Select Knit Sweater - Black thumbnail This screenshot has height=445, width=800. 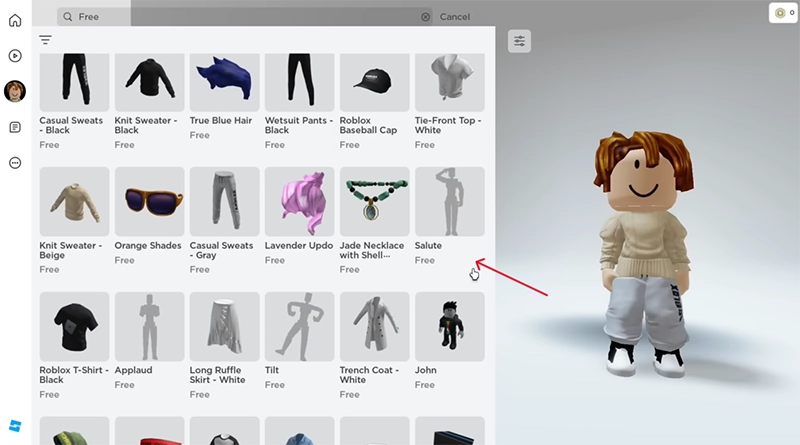click(x=149, y=82)
